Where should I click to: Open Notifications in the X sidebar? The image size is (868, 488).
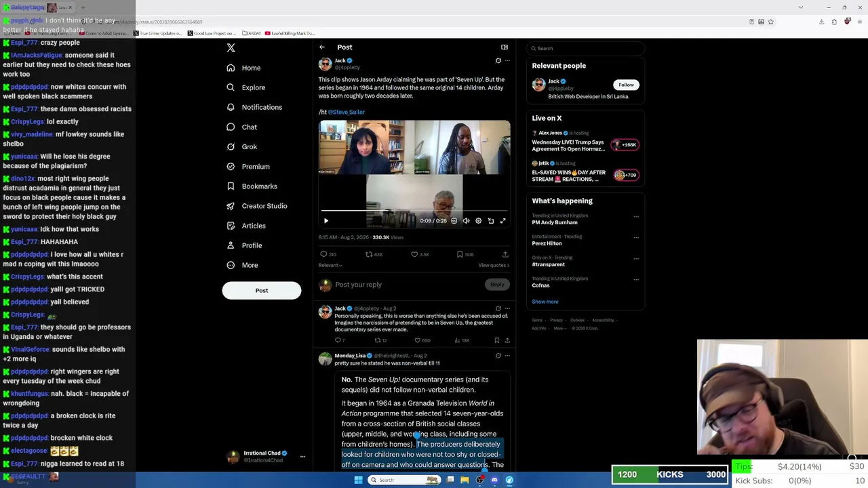[254, 107]
